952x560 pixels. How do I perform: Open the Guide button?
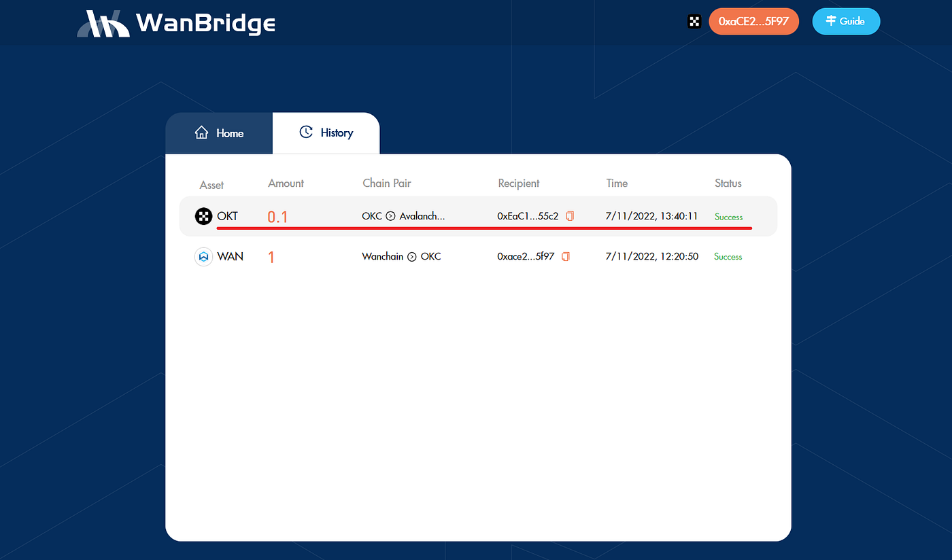(x=846, y=22)
